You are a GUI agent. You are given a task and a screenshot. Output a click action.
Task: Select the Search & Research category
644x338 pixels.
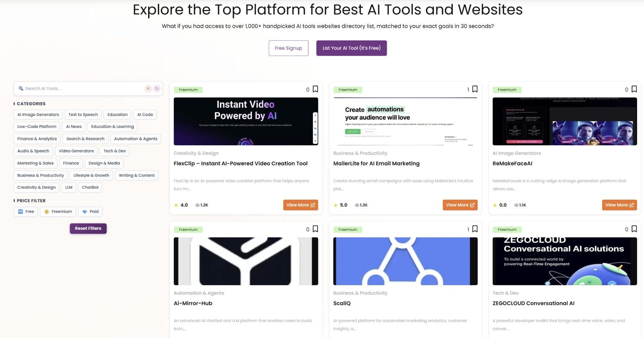click(85, 139)
